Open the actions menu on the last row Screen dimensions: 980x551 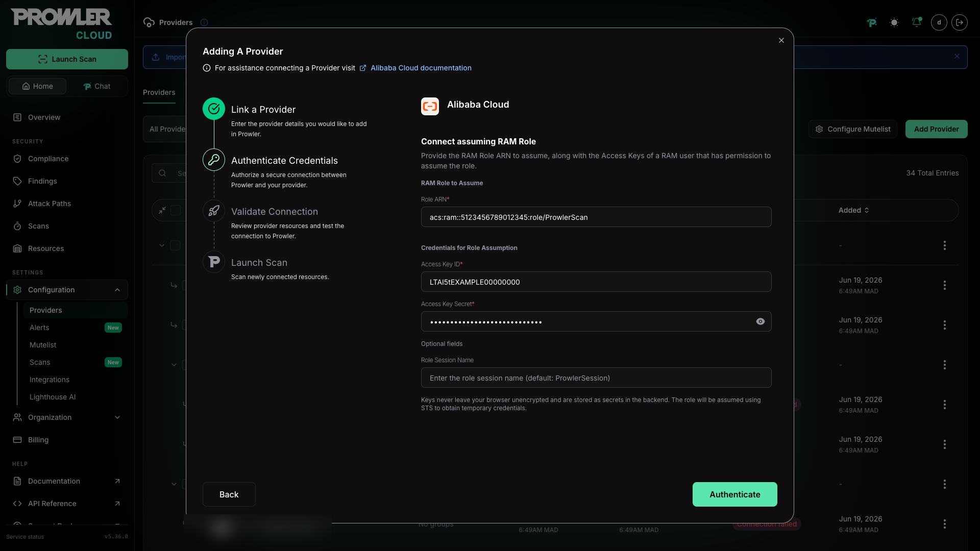click(945, 524)
